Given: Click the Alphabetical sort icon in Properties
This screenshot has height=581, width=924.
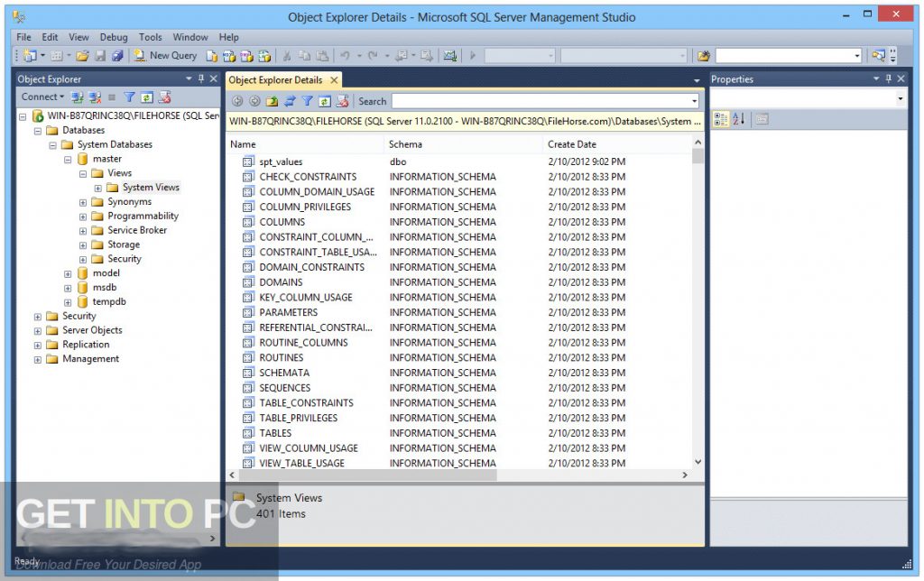Looking at the screenshot, I should point(739,120).
